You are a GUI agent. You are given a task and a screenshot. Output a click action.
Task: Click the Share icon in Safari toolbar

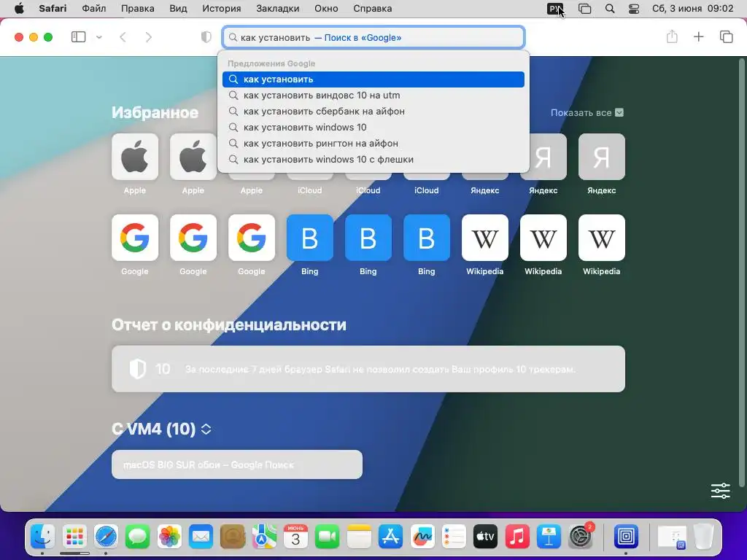click(672, 36)
